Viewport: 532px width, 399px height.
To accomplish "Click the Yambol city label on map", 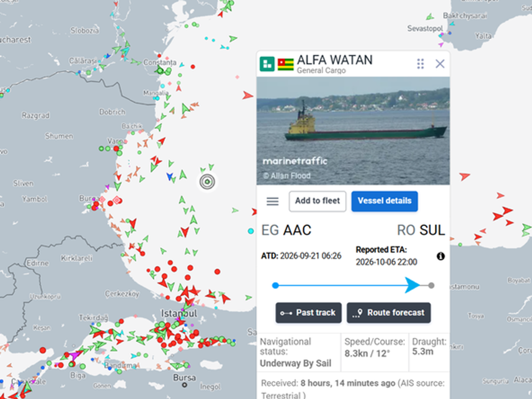I will click(x=35, y=199).
